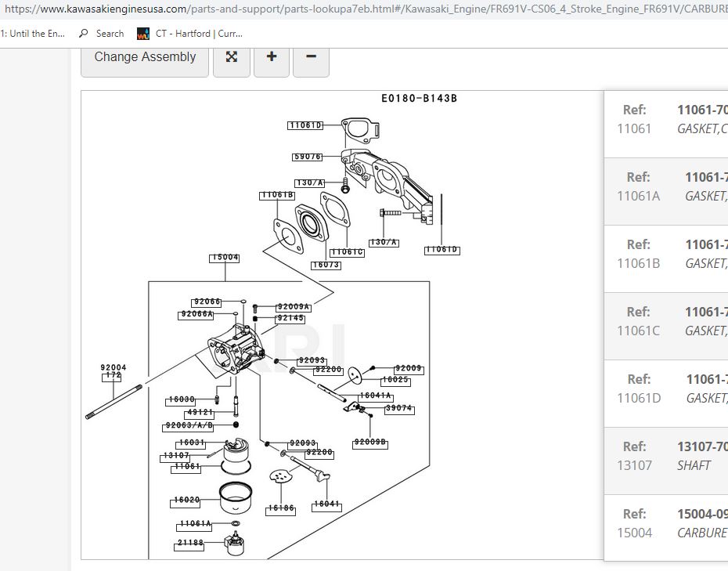Click diagram label 172 for stud

[x=112, y=376]
